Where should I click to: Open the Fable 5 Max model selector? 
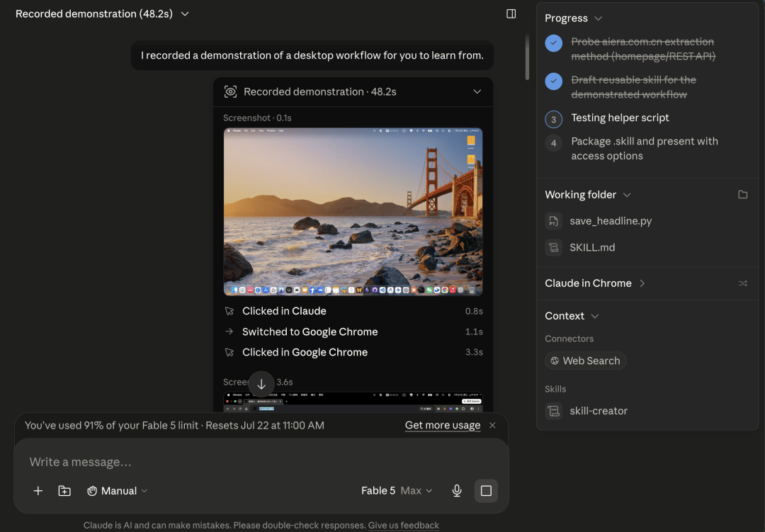coord(397,490)
